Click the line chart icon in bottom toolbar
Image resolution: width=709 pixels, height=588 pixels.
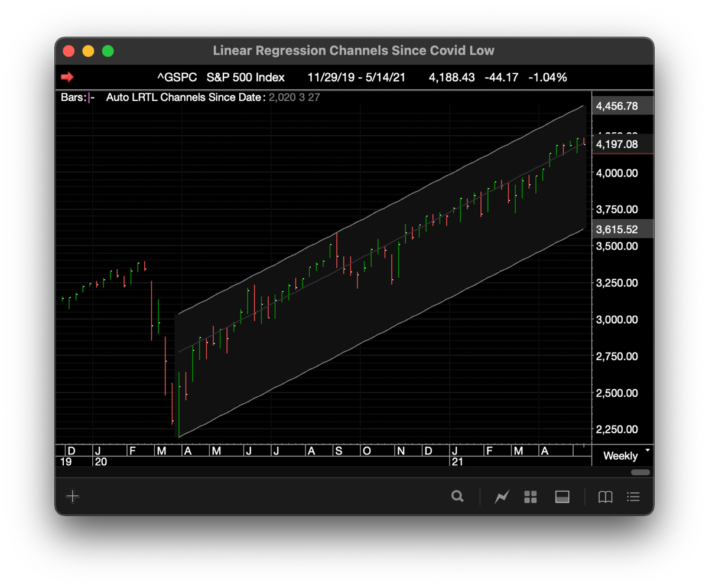click(502, 497)
